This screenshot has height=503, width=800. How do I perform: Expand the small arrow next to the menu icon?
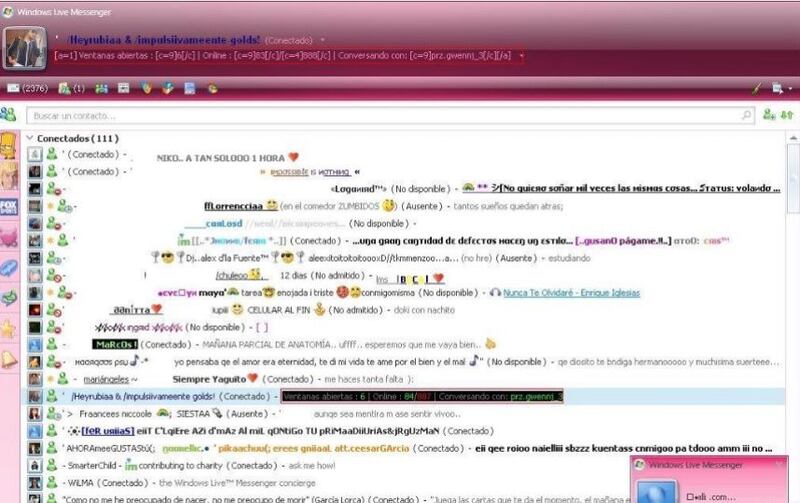(x=790, y=89)
